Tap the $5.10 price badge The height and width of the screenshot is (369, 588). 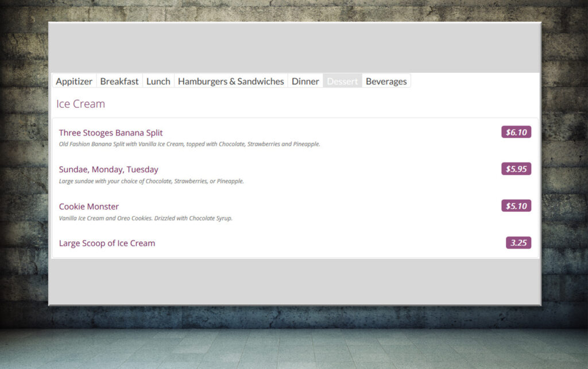516,205
